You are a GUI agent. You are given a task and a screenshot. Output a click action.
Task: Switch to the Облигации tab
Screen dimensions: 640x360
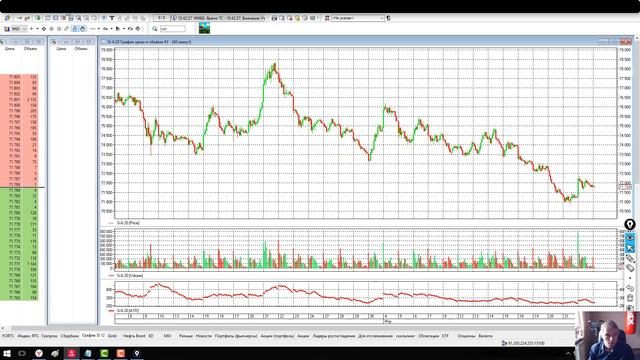pos(429,336)
